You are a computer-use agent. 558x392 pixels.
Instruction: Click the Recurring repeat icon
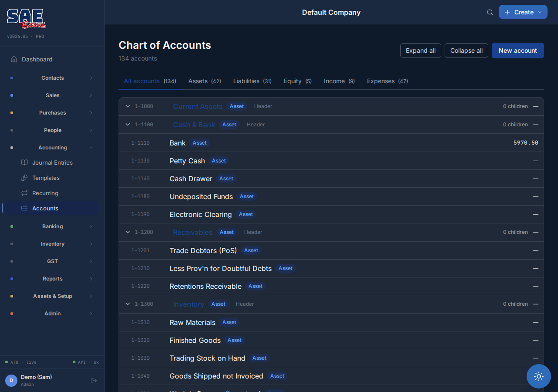point(24,193)
